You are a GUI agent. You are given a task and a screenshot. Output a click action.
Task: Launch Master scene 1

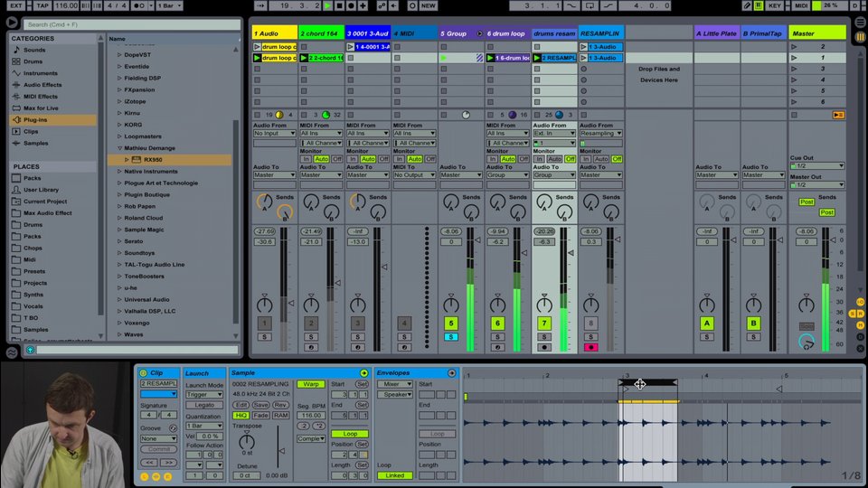tap(795, 58)
